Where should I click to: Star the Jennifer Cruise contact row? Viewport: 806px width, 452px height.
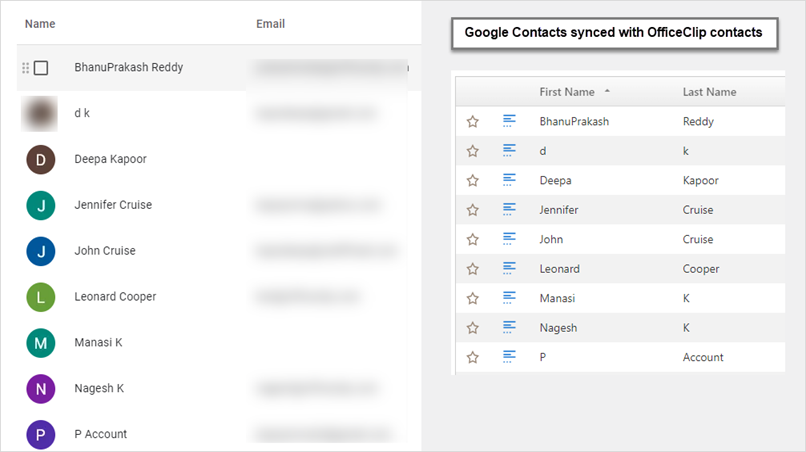point(472,210)
